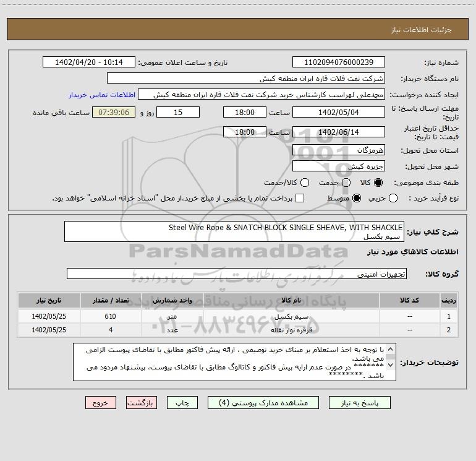
Task: Click the واحد شمارش column header
Action: pyautogui.click(x=172, y=300)
